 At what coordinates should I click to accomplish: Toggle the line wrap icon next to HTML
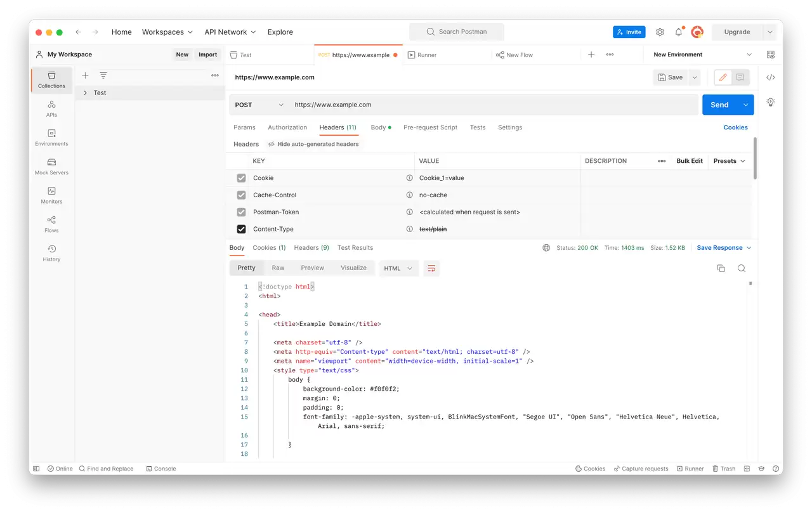(x=431, y=268)
